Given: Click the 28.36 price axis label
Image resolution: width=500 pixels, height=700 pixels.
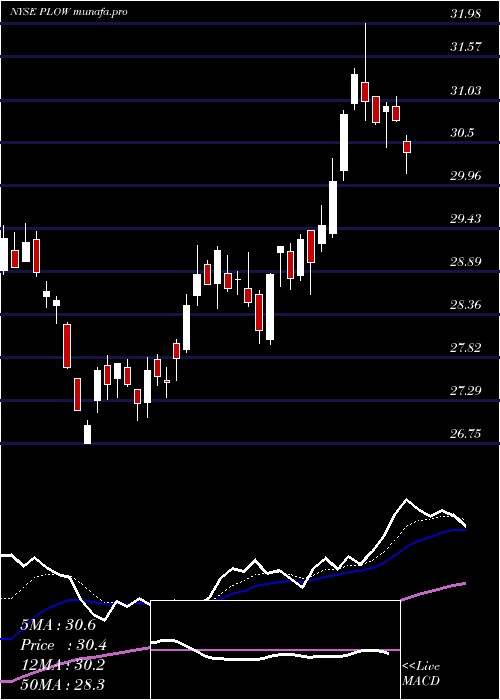Looking at the screenshot, I should pos(466,304).
